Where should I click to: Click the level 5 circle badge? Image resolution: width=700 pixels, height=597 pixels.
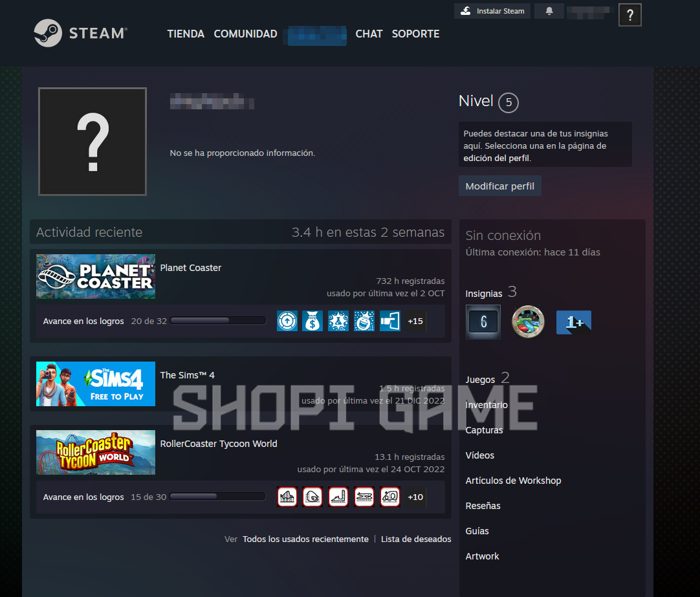508,102
